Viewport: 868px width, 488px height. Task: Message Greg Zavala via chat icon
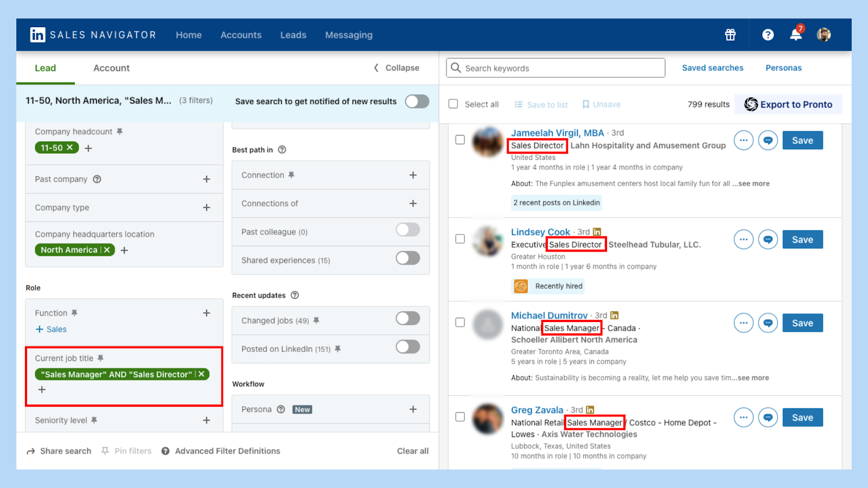pyautogui.click(x=768, y=418)
